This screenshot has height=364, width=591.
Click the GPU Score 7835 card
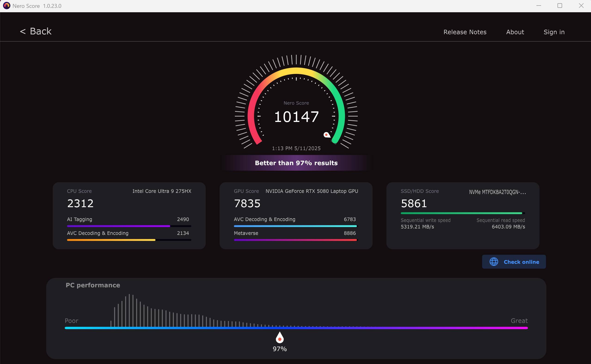(247, 203)
